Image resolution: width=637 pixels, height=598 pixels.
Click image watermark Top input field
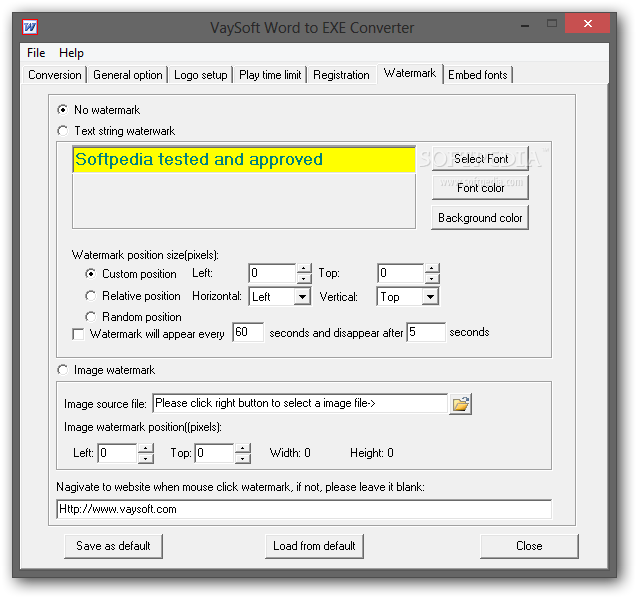coord(215,453)
